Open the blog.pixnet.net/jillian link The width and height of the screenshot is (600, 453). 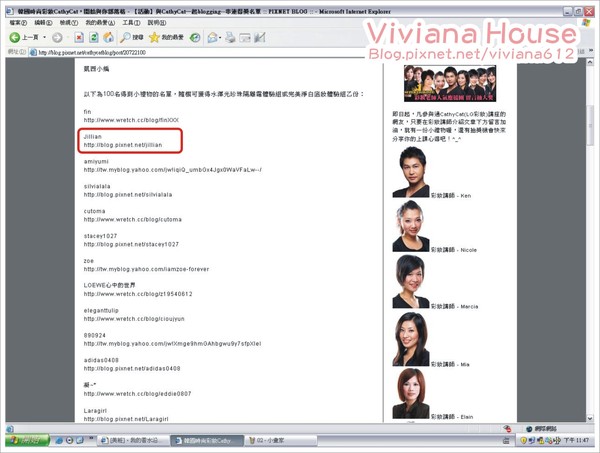123,145
